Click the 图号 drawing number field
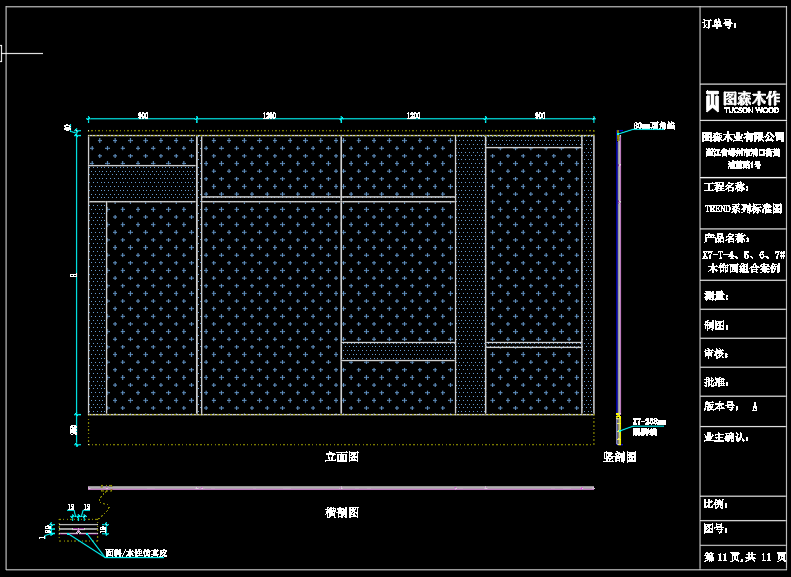This screenshot has height=577, width=791. (716, 528)
